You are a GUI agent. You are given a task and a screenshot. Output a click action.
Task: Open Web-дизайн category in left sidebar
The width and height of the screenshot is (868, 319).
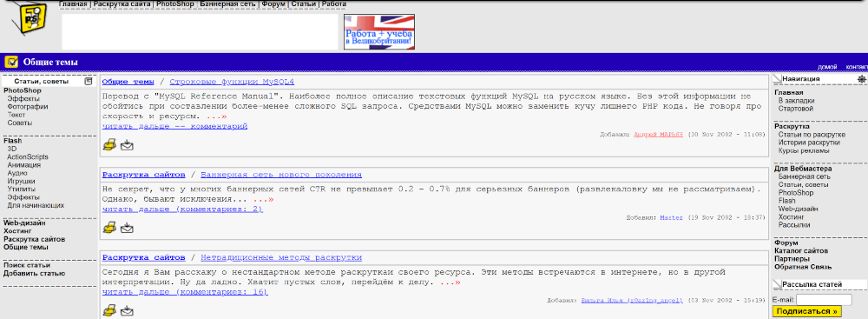coord(24,223)
